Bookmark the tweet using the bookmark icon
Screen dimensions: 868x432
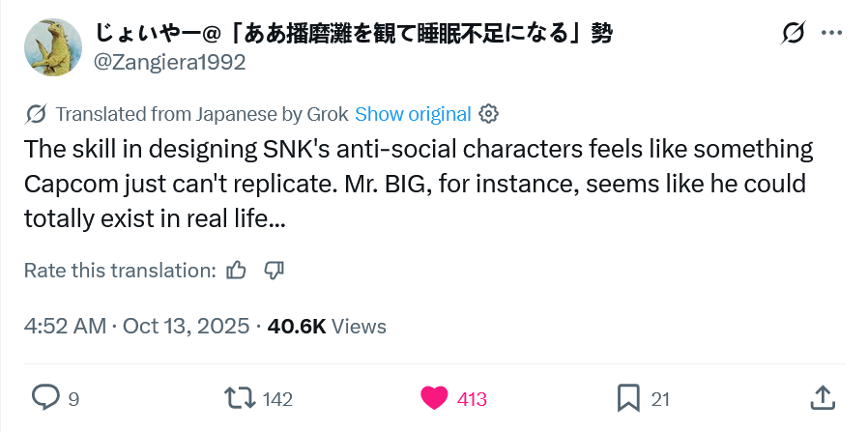[629, 398]
